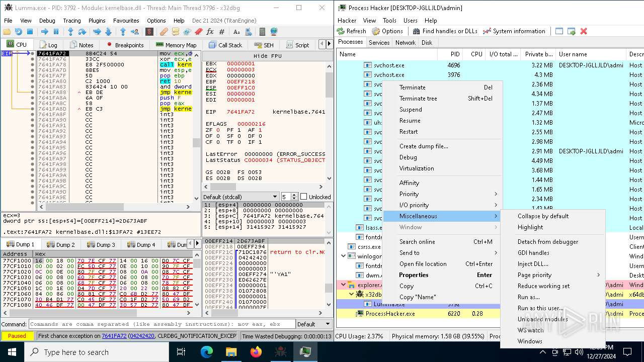The height and width of the screenshot is (362, 644).
Task: Click the Find window and thread icon
Action: pyautogui.click(x=572, y=31)
